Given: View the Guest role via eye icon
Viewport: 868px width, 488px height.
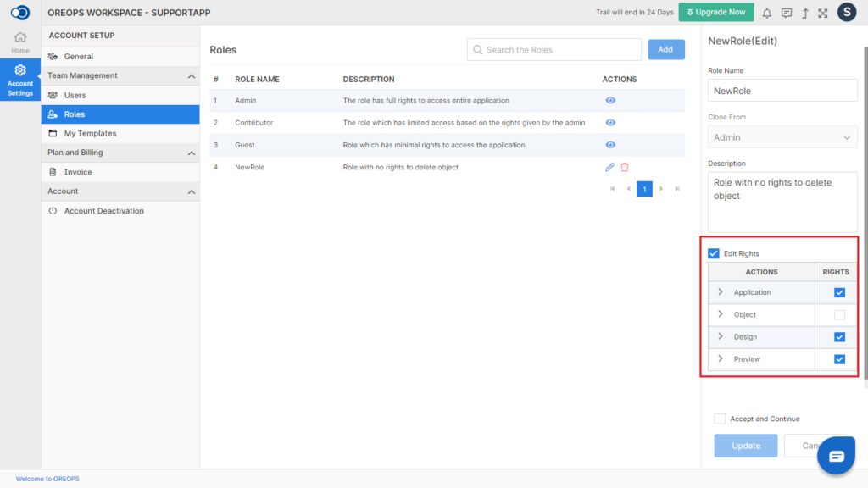Looking at the screenshot, I should coord(610,144).
